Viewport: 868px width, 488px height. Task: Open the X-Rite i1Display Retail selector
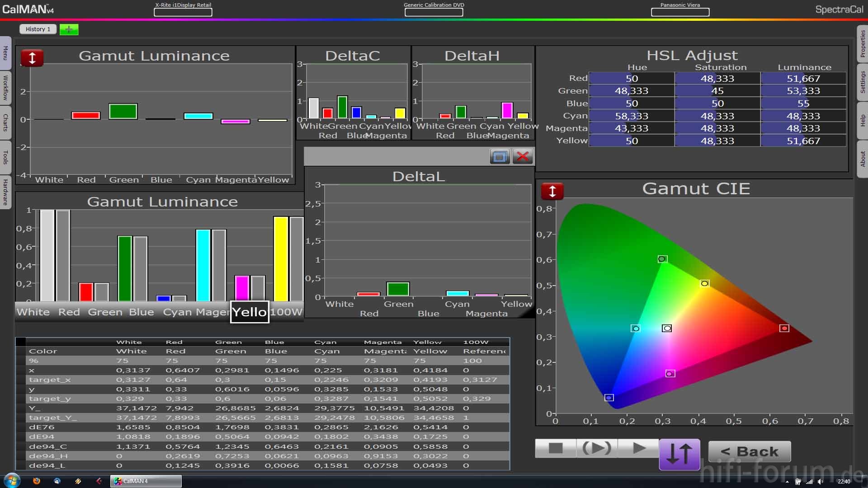pos(183,12)
